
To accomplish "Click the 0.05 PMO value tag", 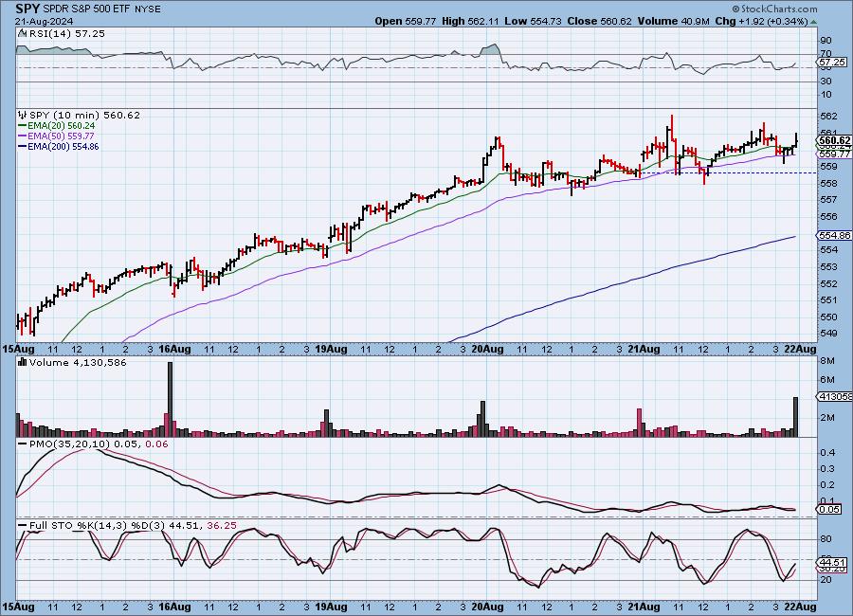I will (x=830, y=510).
